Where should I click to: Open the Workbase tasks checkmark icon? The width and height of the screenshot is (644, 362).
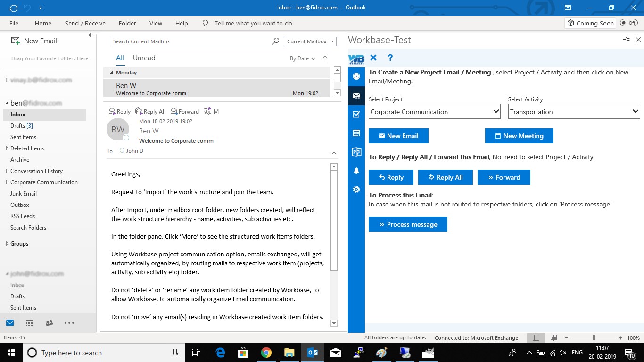coord(356,114)
